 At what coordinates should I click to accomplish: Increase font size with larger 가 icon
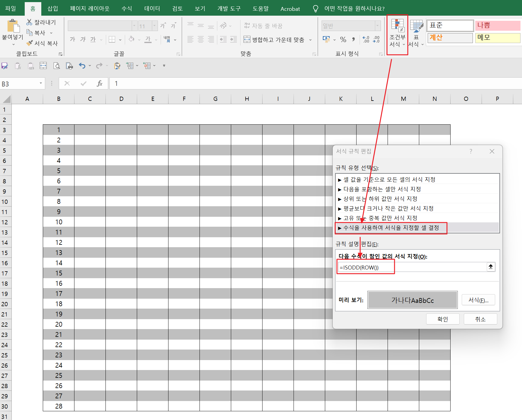163,26
